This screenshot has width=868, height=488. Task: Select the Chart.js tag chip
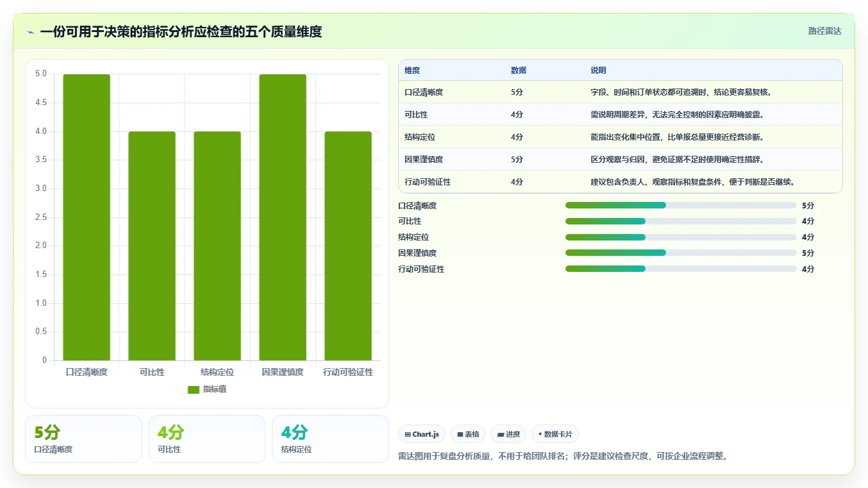(422, 434)
